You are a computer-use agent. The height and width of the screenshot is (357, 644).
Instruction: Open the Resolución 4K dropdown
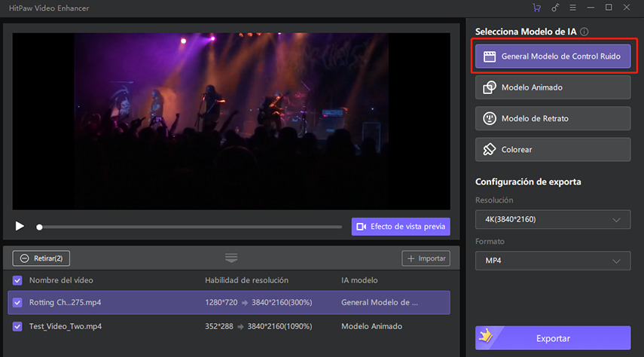click(x=553, y=220)
